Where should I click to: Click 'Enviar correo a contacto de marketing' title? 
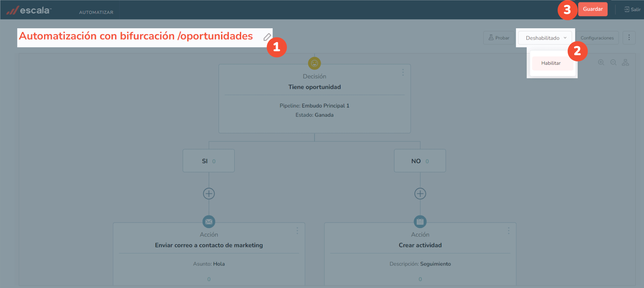point(209,245)
